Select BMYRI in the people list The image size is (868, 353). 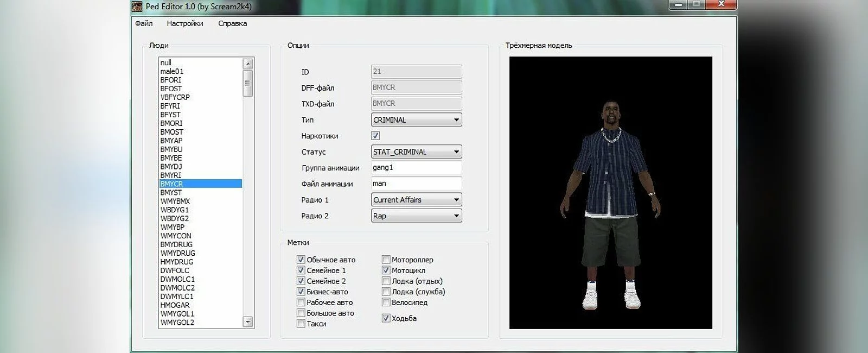coord(201,175)
